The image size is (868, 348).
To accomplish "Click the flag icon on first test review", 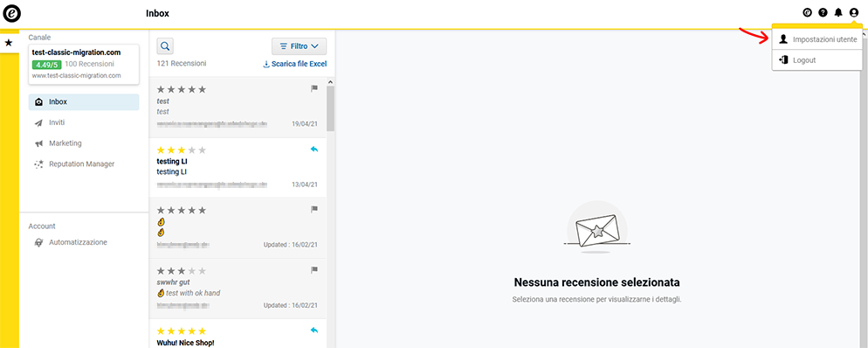I will click(314, 88).
